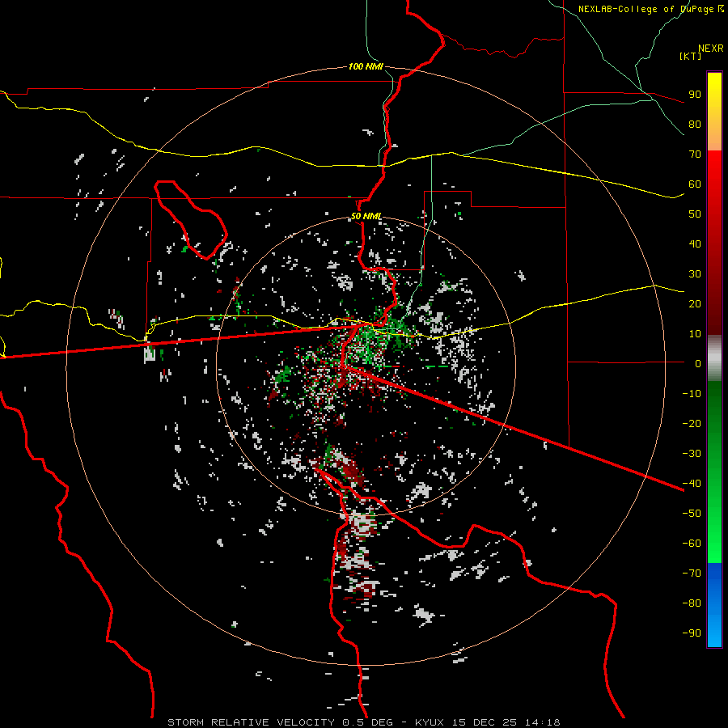Click the -50 value on velocity scale
This screenshot has width=728, height=728.
coord(692,513)
